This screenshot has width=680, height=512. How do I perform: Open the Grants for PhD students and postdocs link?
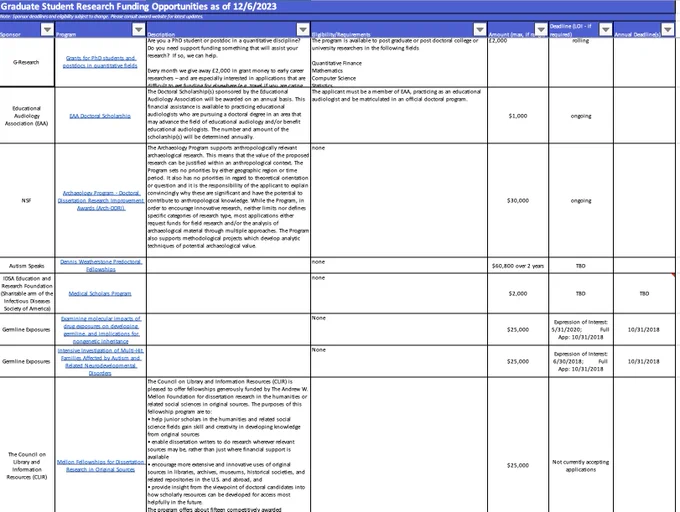[x=100, y=62]
